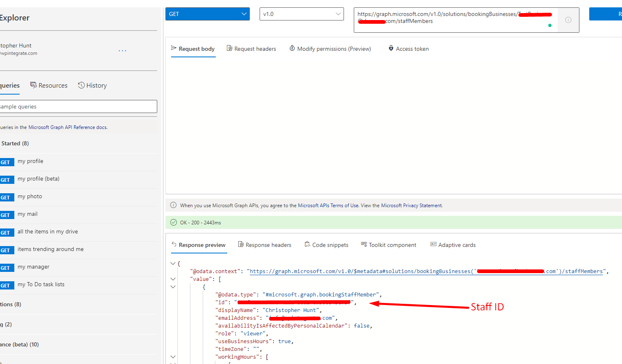Switch to the Resources tab
The height and width of the screenshot is (364, 622).
tap(49, 85)
